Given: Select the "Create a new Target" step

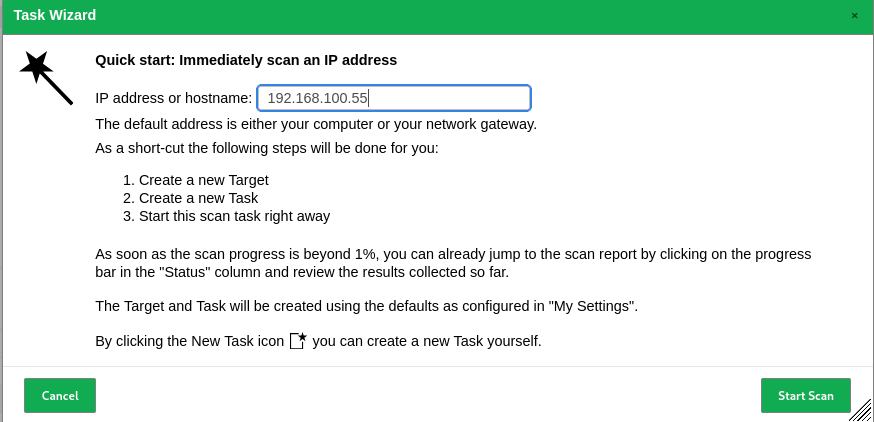Looking at the screenshot, I should click(x=204, y=180).
